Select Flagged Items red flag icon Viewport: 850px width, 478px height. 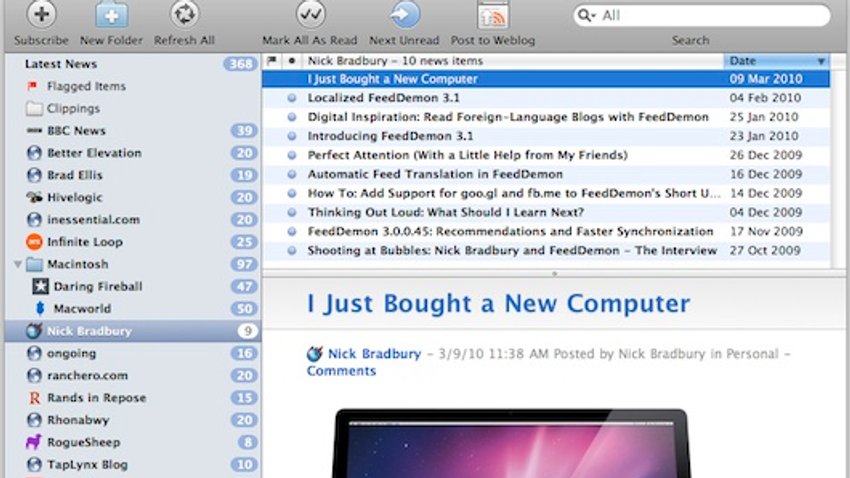pos(33,86)
